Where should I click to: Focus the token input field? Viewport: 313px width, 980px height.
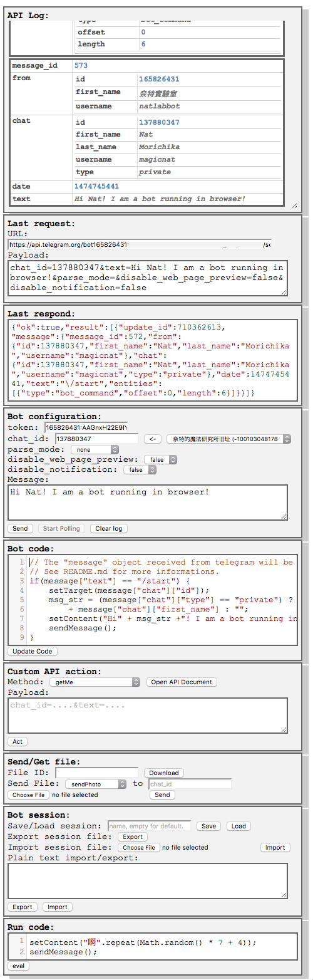pos(86,427)
